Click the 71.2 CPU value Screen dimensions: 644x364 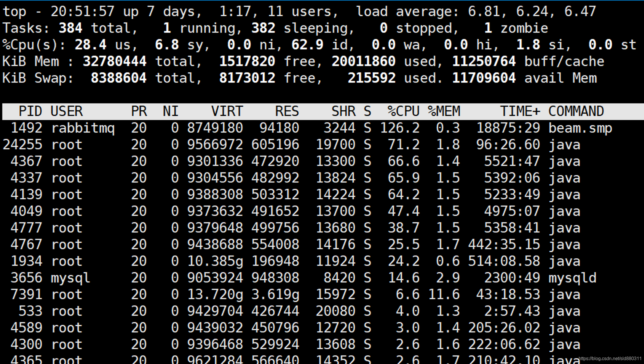pyautogui.click(x=403, y=145)
